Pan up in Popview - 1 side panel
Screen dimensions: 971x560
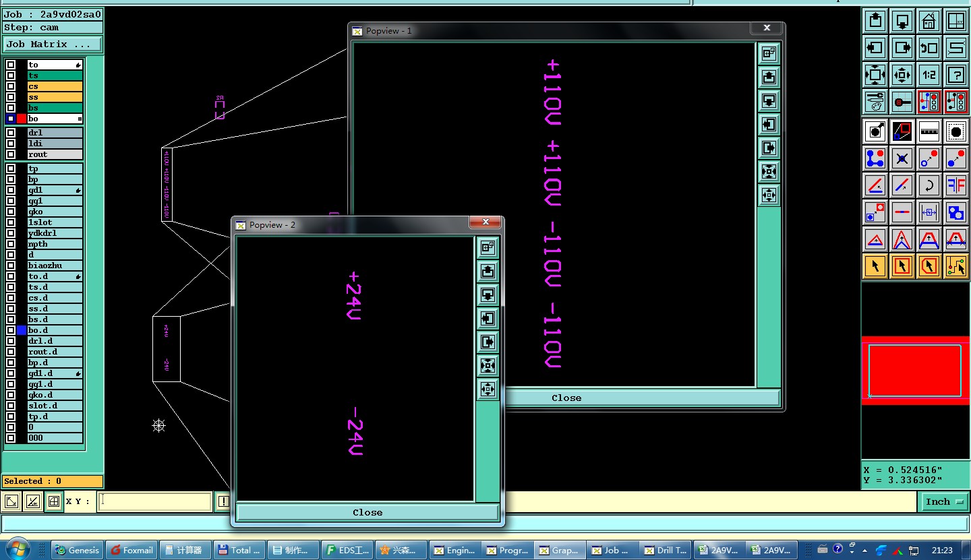[x=769, y=77]
